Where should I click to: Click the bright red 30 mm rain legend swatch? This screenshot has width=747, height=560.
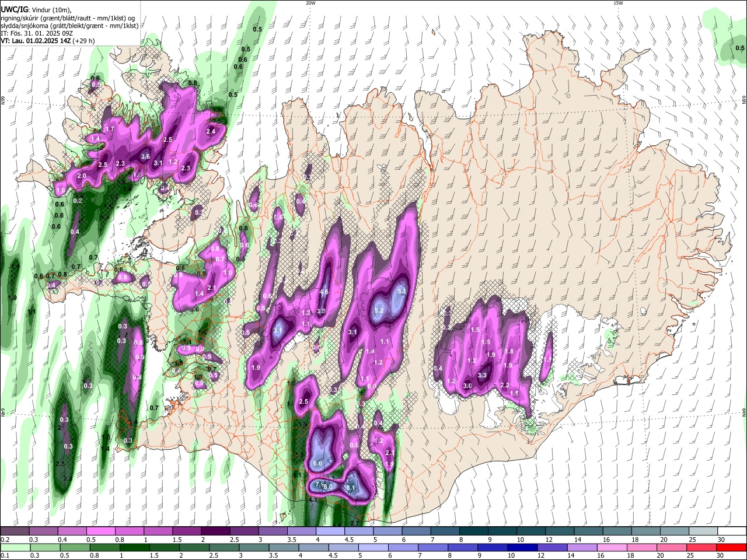(732, 547)
